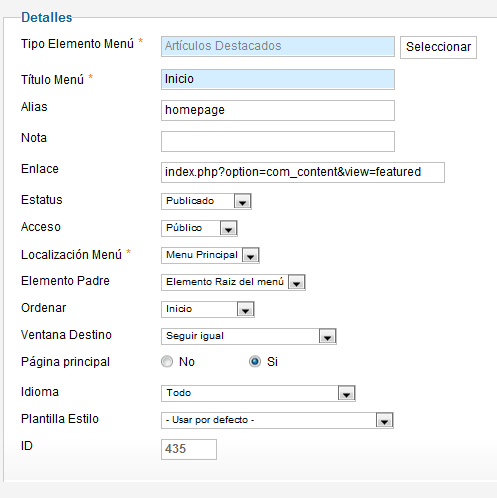Screen dimensions: 497x498
Task: Open the Estatus Publicado dropdown
Action: coord(206,201)
